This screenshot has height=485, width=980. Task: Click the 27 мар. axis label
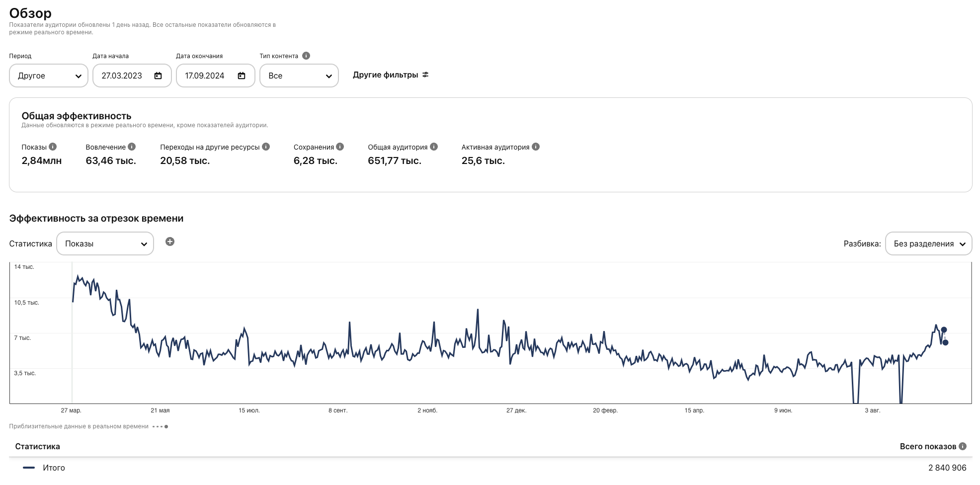71,410
